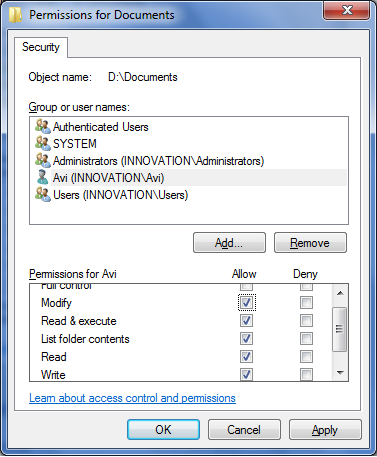The height and width of the screenshot is (457, 377).
Task: Click the Avi user icon
Action: [43, 177]
